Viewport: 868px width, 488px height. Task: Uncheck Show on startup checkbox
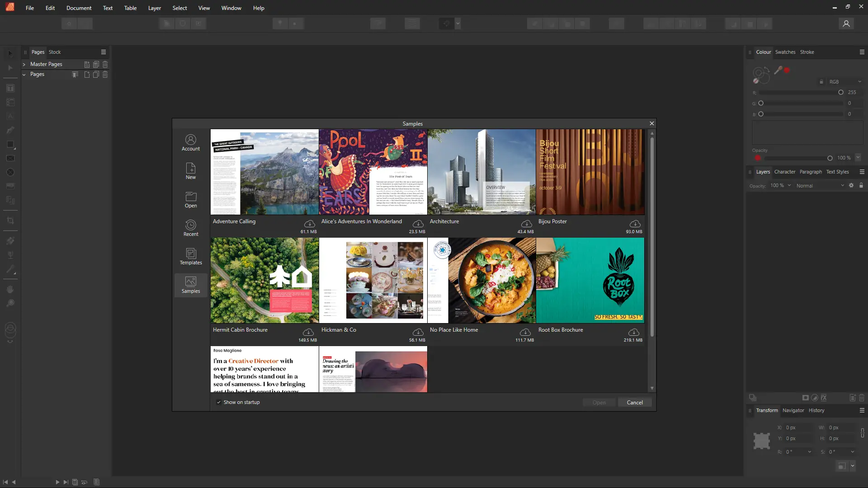click(x=219, y=402)
